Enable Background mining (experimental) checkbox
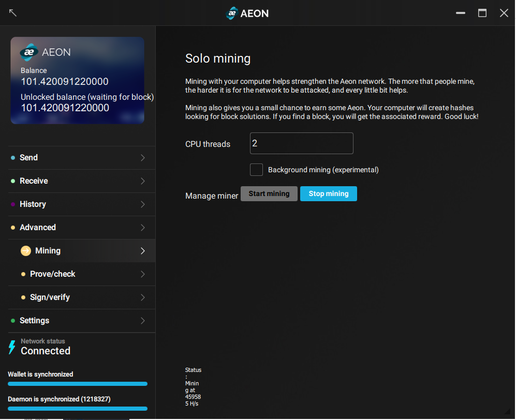This screenshot has height=420, width=516. click(256, 170)
